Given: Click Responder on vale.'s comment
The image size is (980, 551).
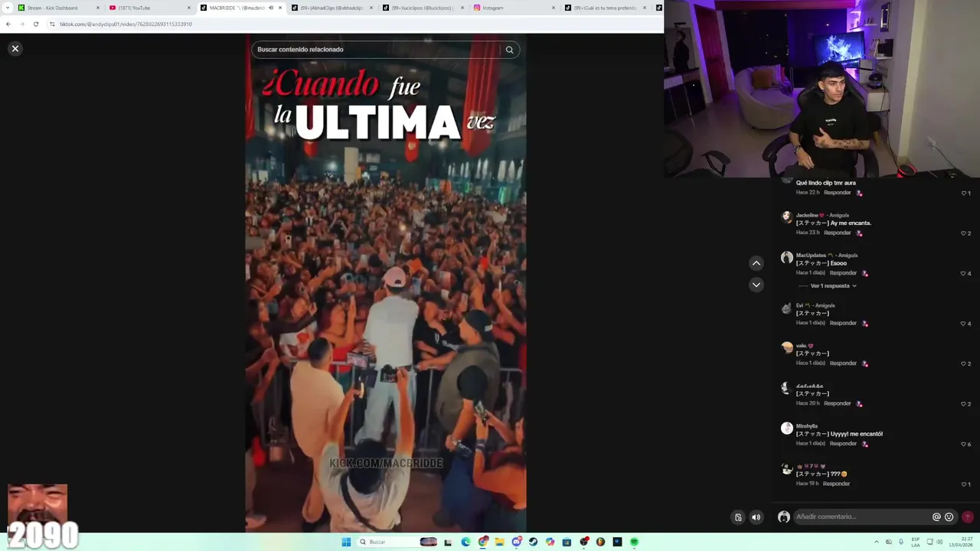Looking at the screenshot, I should pos(843,364).
